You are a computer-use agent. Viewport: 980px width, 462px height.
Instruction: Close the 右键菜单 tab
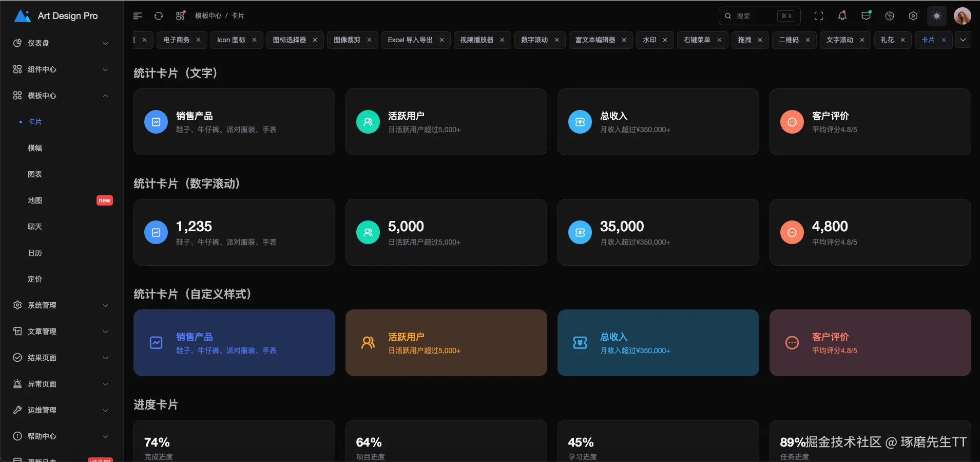pos(719,40)
